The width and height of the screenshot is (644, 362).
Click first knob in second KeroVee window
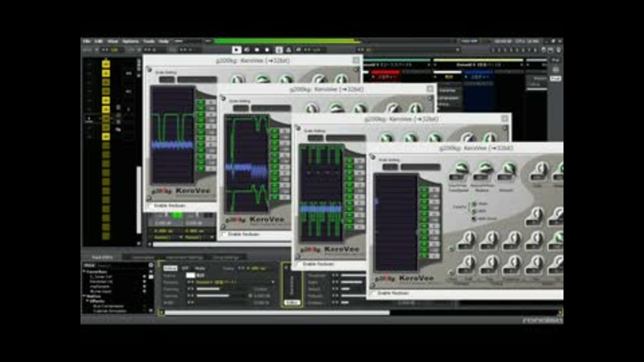[x=312, y=109]
